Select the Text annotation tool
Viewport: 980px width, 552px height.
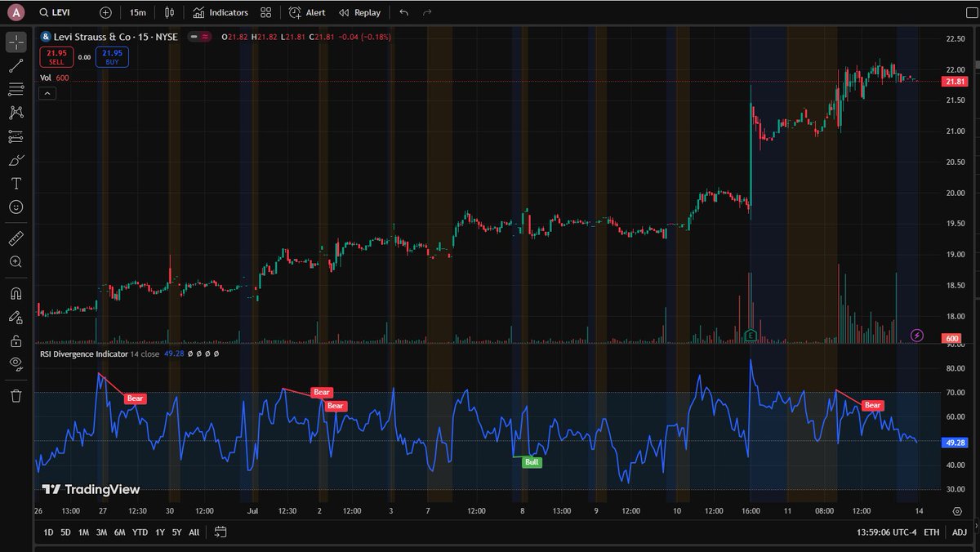coord(16,184)
